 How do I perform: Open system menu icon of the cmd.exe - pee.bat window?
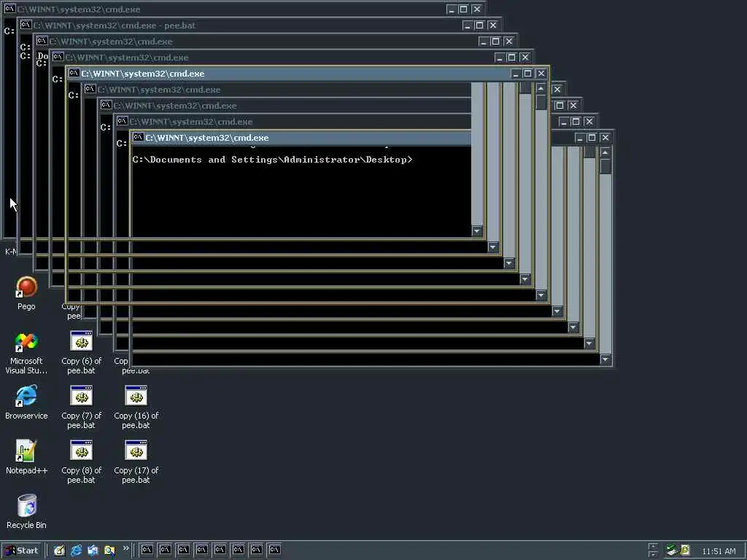26,25
